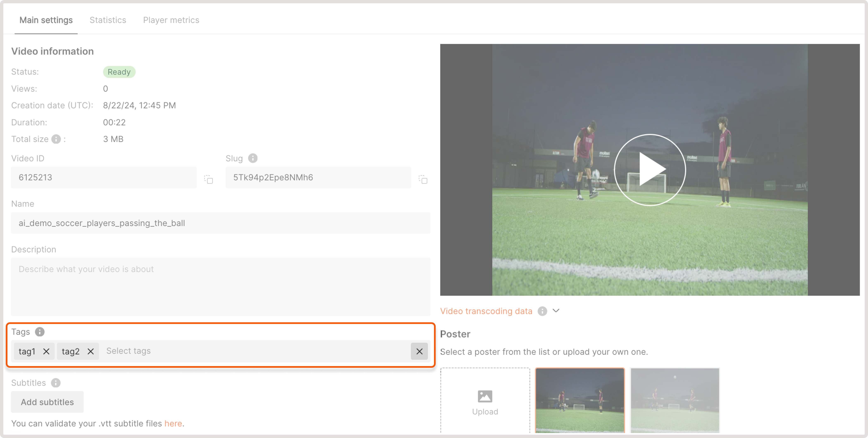Click info icon beside Slug label
The image size is (868, 438).
(x=253, y=158)
